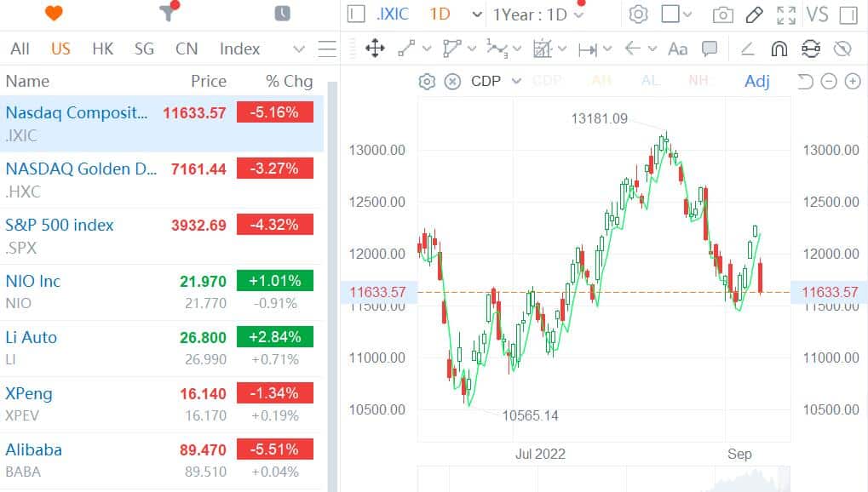Switch to the Index tab

pos(239,49)
